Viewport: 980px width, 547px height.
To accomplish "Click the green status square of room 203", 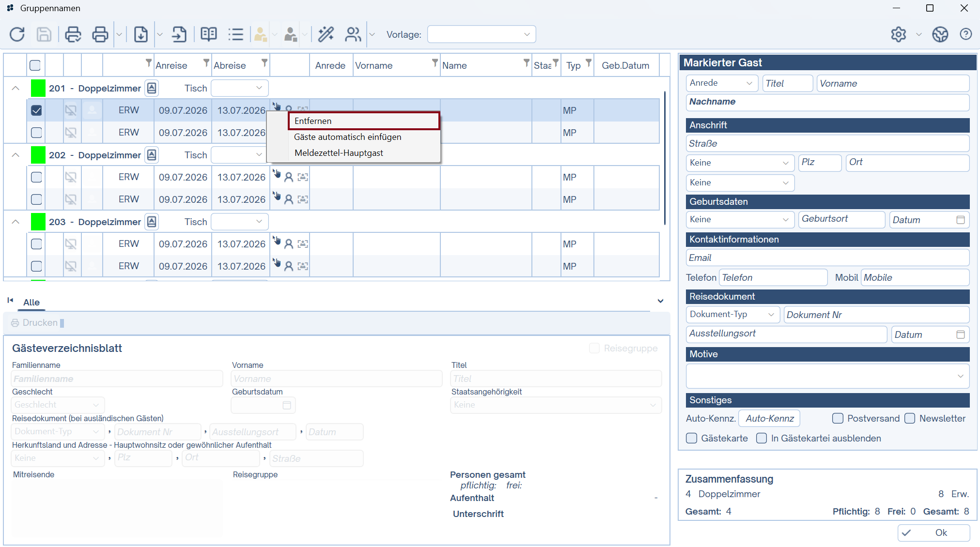I will (38, 222).
